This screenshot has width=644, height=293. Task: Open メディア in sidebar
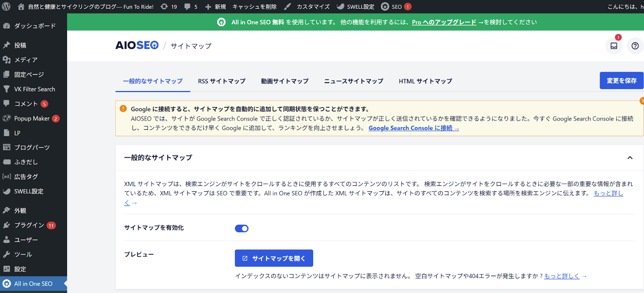pos(33,60)
